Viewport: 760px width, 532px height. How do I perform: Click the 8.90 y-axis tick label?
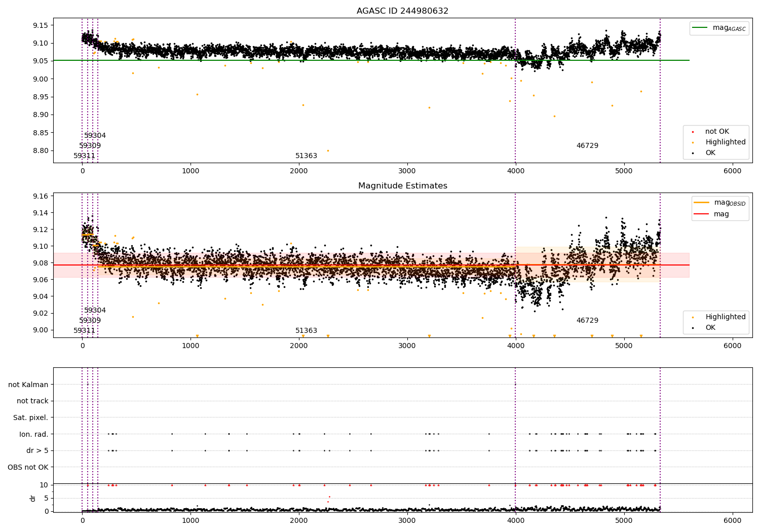tap(40, 115)
